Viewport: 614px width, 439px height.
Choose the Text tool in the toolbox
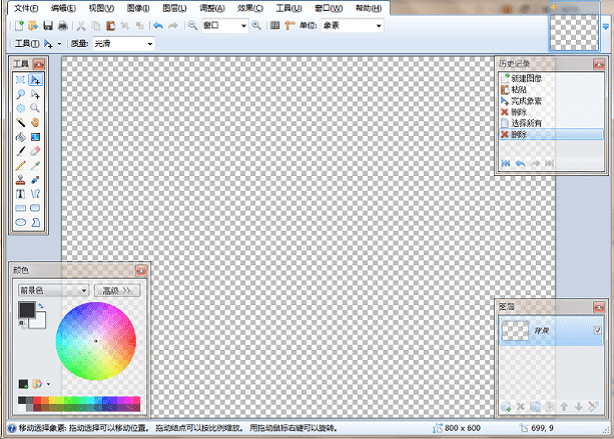20,194
